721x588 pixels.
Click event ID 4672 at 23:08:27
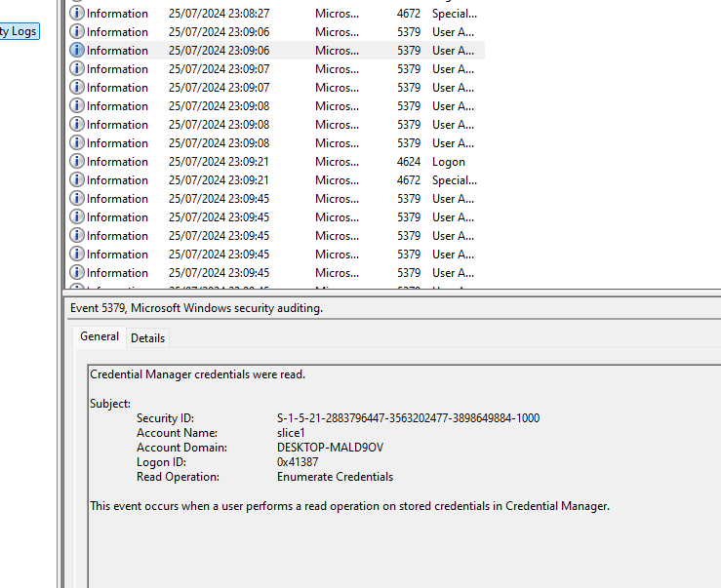click(x=409, y=14)
